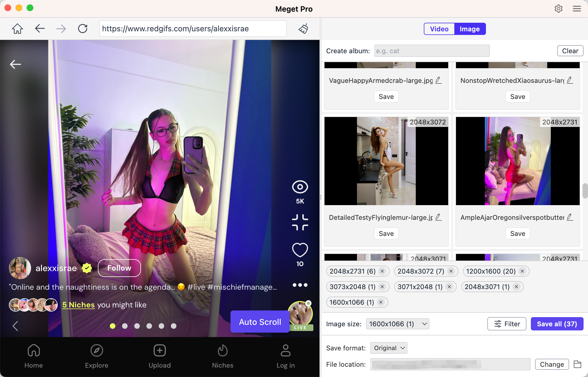Click the folder icon next to Change

(578, 364)
